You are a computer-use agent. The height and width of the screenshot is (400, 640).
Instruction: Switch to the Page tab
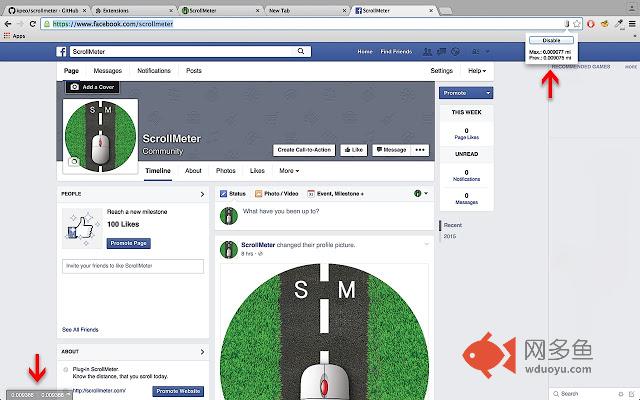tap(71, 71)
